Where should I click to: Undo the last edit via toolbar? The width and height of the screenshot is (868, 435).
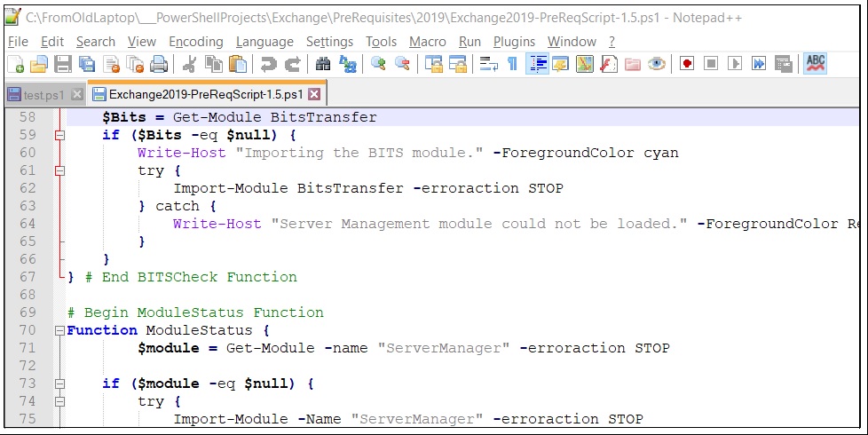coord(269,64)
